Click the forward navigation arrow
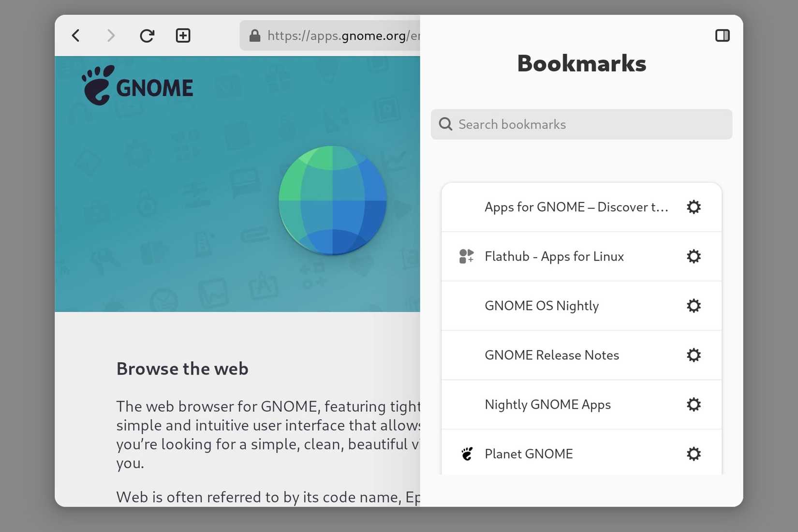 pos(111,35)
